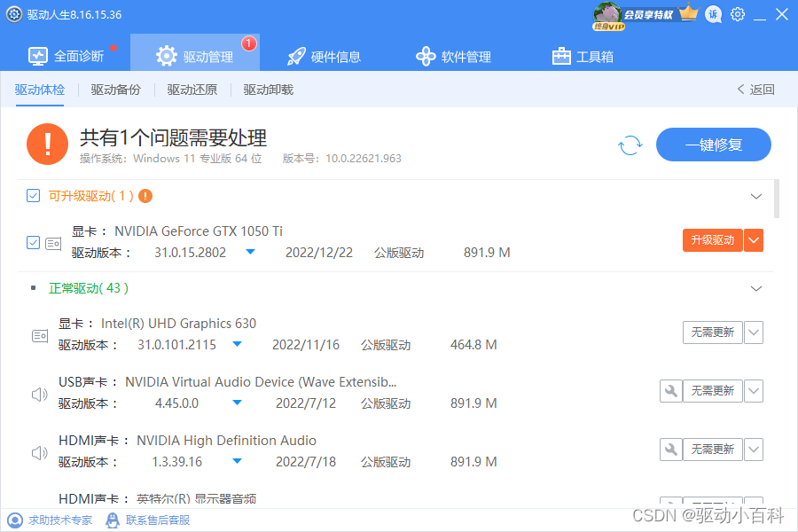Screen dimensions: 798x532
Task: Click 无需更新 for NVIDIA Virtual Audio Device
Action: [x=713, y=391]
